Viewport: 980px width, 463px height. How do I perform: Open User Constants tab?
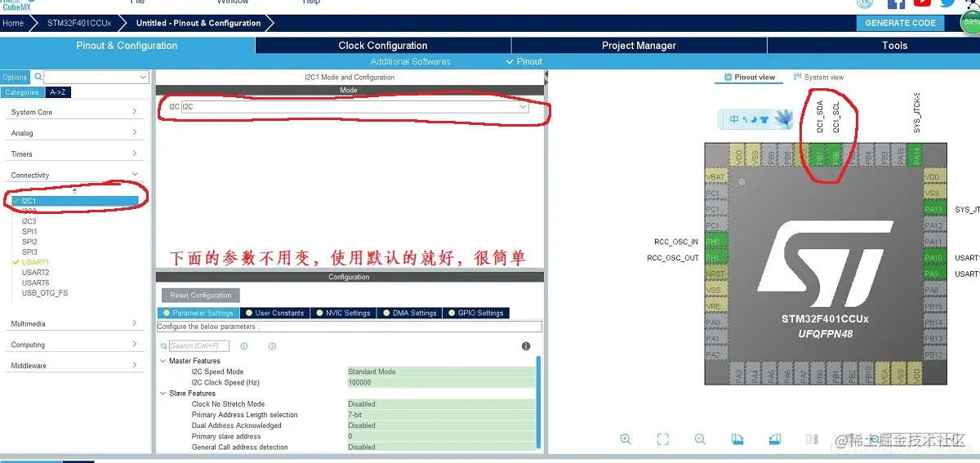[274, 313]
